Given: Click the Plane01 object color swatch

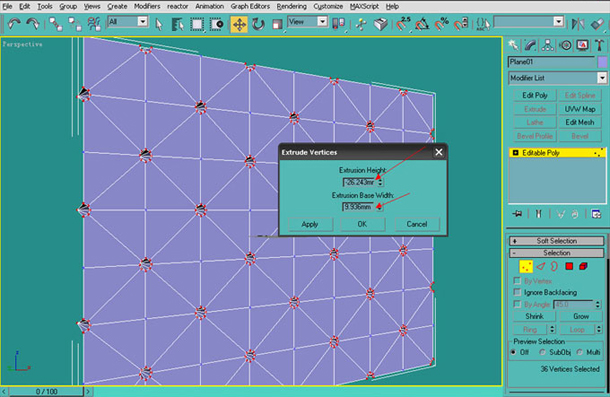Looking at the screenshot, I should [603, 62].
